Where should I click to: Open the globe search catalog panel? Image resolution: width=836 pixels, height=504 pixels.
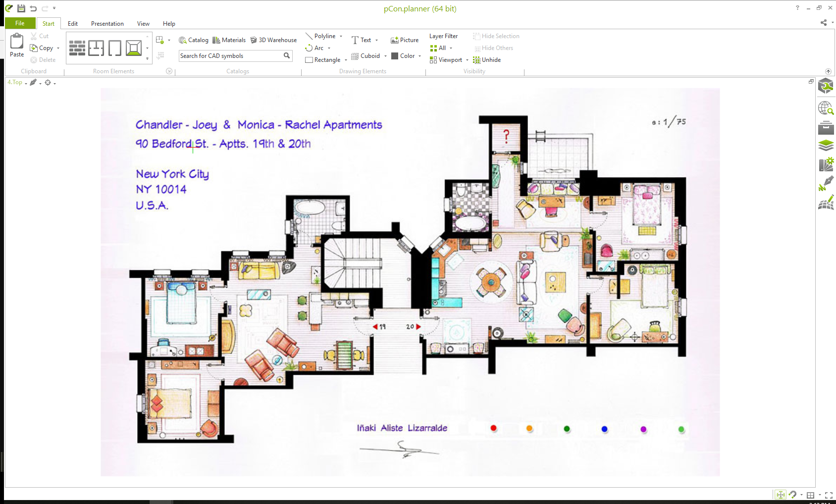pos(826,108)
